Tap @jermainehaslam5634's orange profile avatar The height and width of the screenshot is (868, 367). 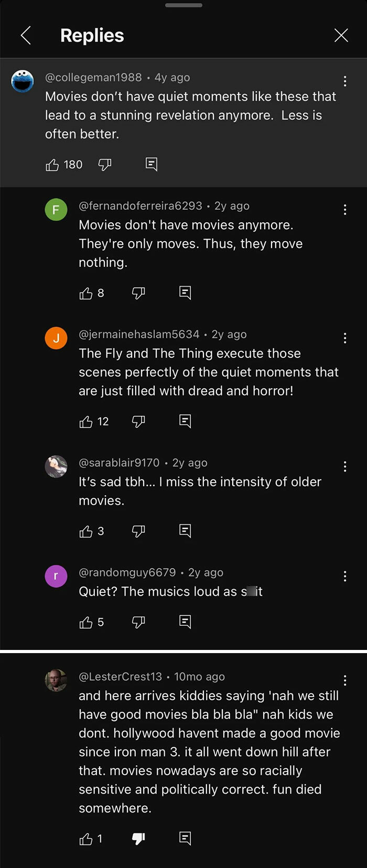(56, 338)
